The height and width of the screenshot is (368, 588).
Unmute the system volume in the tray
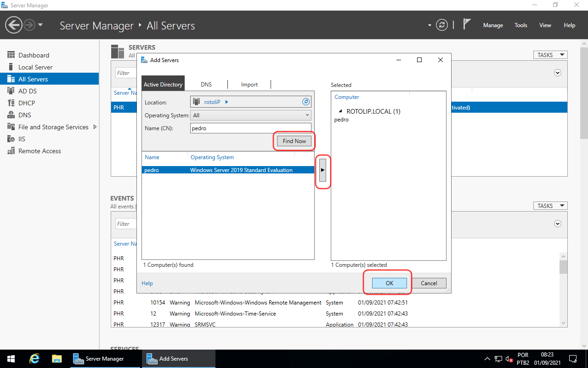pos(508,358)
